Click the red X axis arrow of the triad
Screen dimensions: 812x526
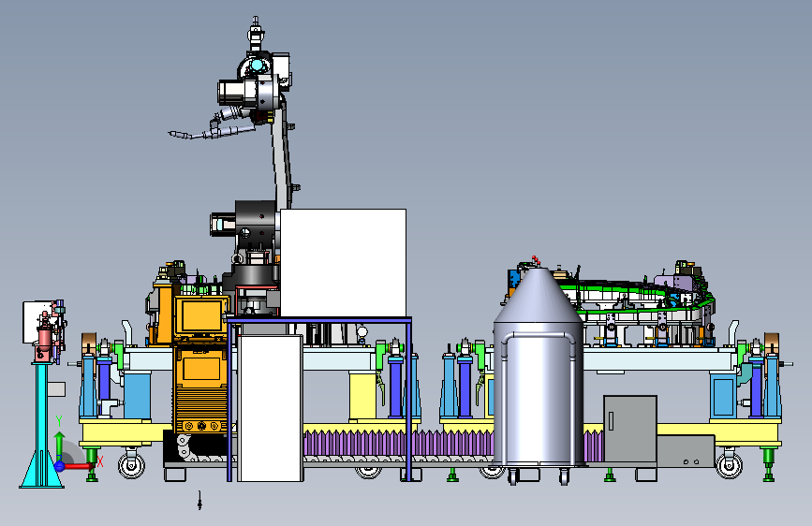[81, 466]
